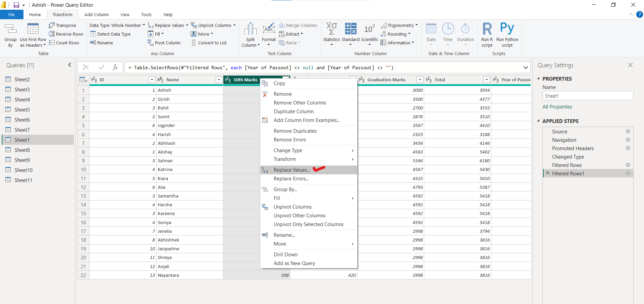Open the Pivot Column tool

pyautogui.click(x=164, y=43)
